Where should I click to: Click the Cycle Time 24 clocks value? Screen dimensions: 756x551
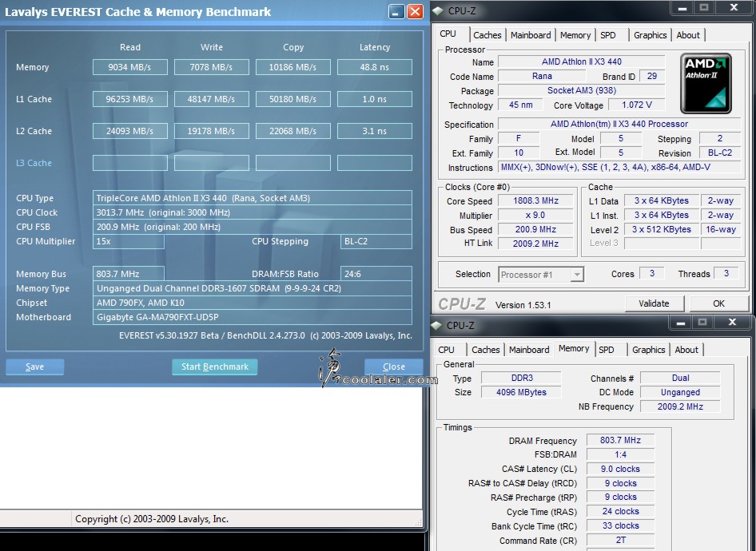[x=620, y=512]
